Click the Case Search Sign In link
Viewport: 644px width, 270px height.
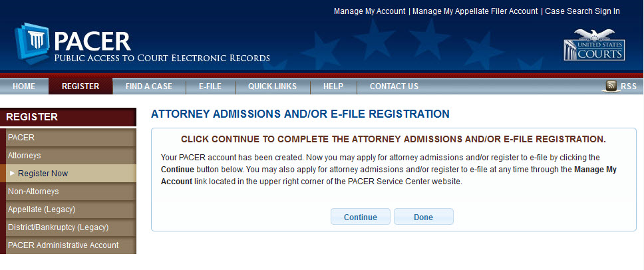(582, 11)
